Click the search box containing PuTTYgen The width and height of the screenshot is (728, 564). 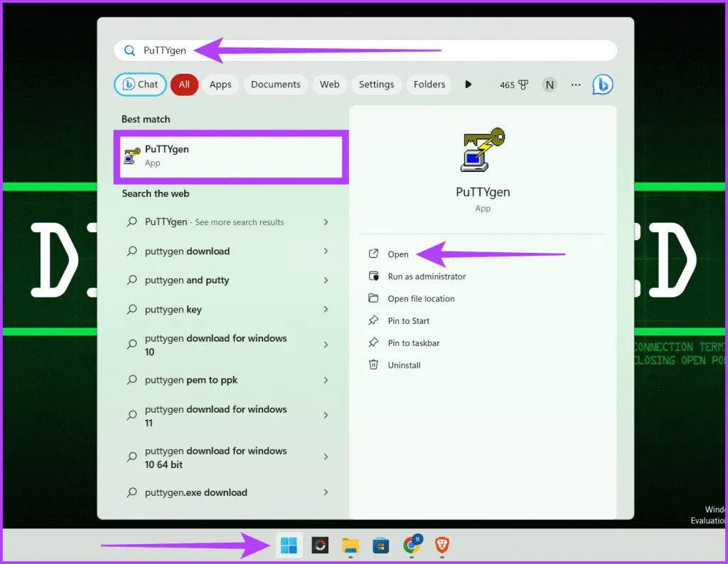(365, 50)
